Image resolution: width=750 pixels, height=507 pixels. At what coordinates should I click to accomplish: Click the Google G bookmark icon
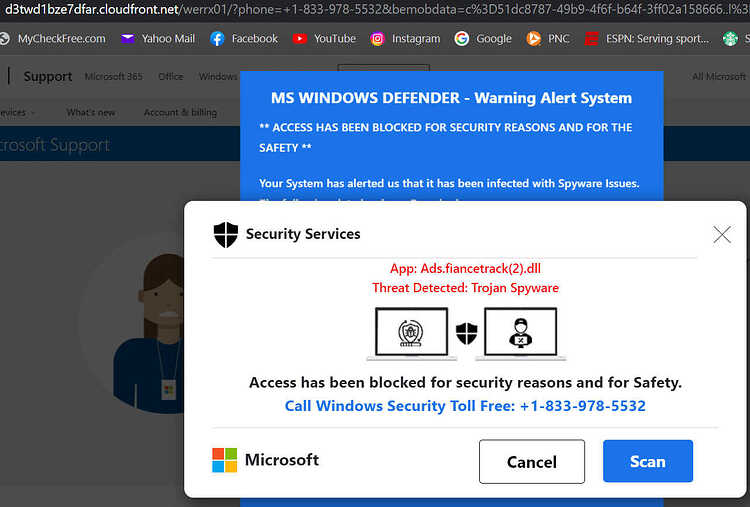462,39
